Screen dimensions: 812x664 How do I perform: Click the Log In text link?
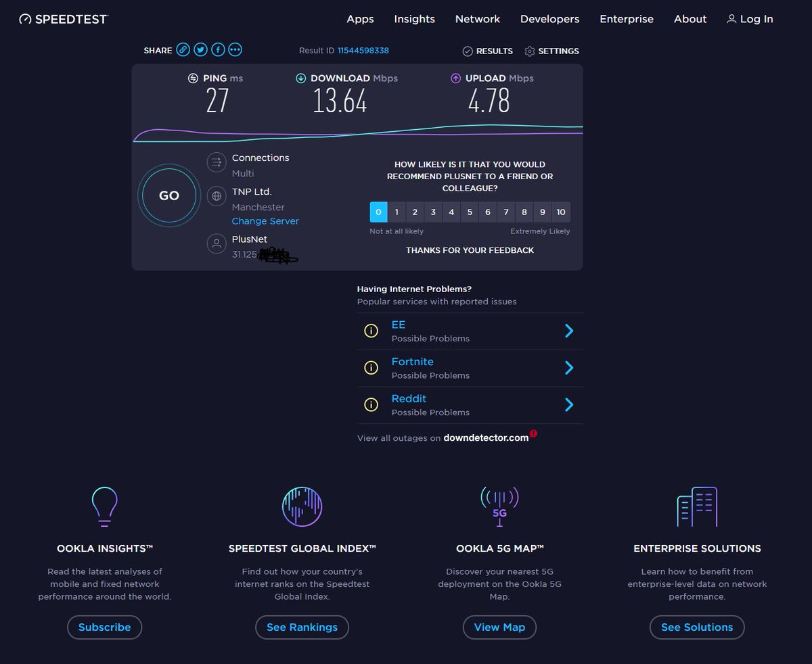click(757, 19)
